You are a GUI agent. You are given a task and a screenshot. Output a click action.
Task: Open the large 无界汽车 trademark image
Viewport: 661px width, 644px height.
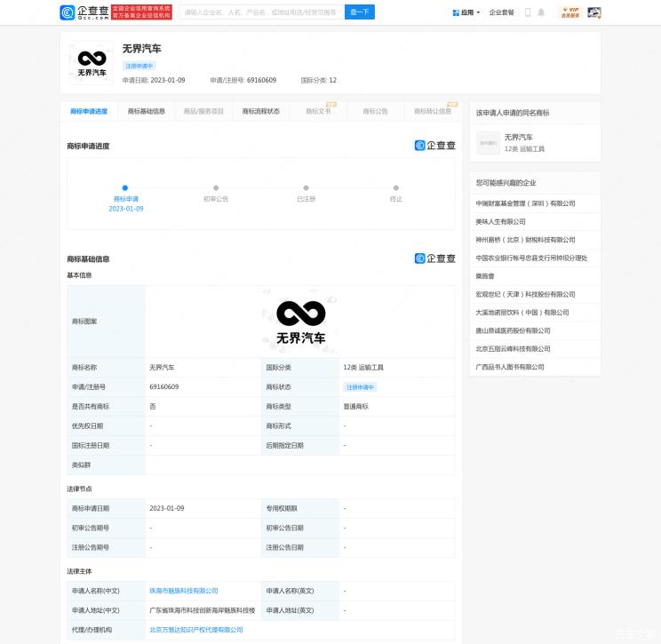[x=300, y=321]
